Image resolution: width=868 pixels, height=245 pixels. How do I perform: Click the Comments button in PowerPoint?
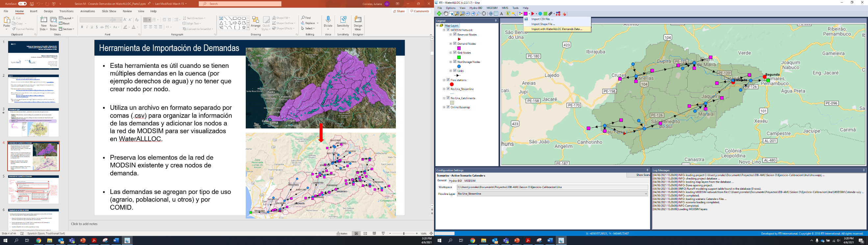pos(420,11)
